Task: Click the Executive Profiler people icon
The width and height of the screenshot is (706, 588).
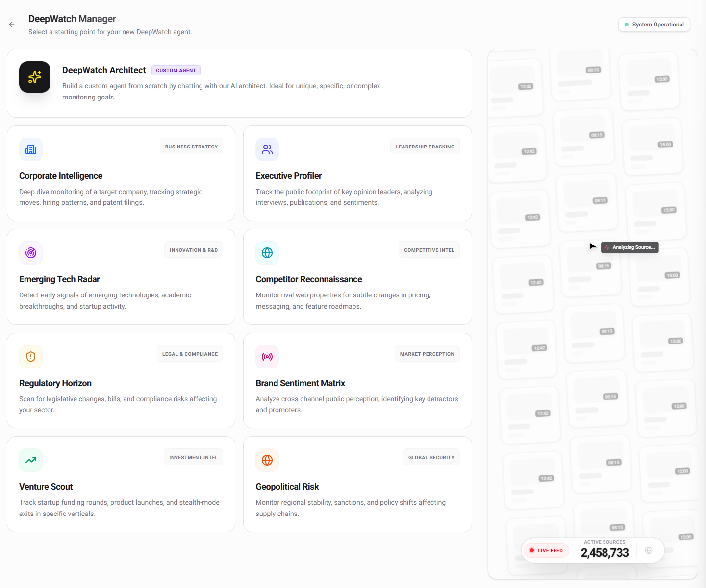Action: [x=267, y=149]
